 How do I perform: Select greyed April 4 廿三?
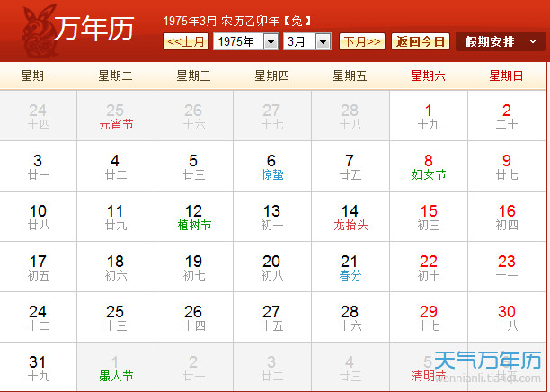point(350,368)
